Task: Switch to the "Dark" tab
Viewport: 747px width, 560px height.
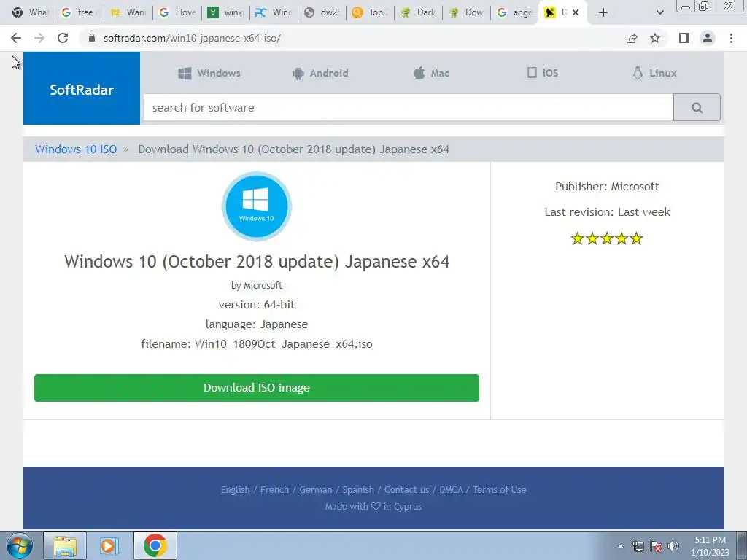Action: (418, 13)
